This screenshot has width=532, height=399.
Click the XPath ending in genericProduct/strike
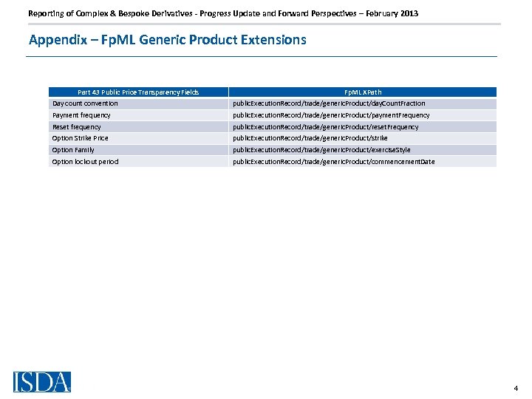[x=310, y=138]
